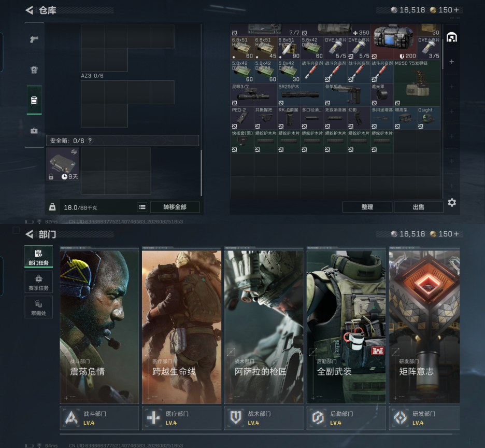Select the case item showing 7/7
Image resolution: width=485 pixels, height=448 pixels.
pos(265,30)
